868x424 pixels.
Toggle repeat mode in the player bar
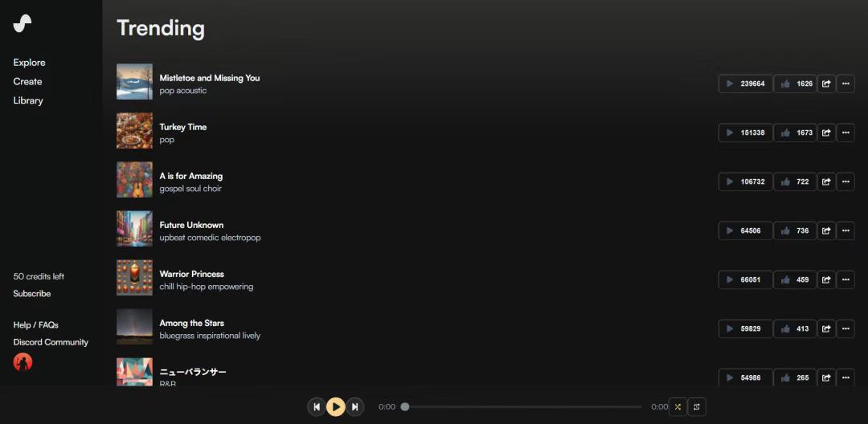coord(697,407)
